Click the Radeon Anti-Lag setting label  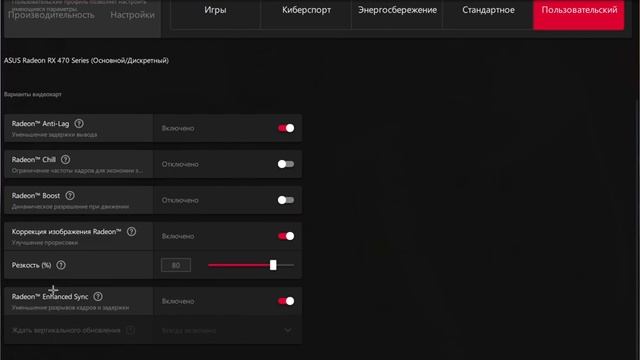point(40,124)
